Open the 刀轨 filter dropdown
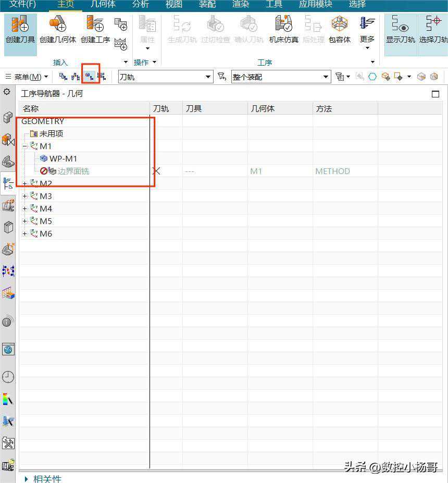 tap(208, 77)
